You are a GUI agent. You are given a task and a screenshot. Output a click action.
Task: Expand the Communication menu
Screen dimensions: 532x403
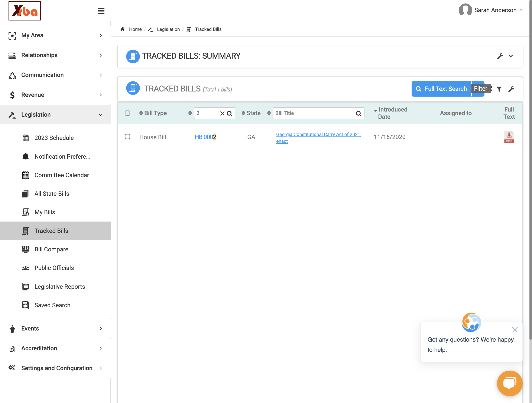point(55,75)
